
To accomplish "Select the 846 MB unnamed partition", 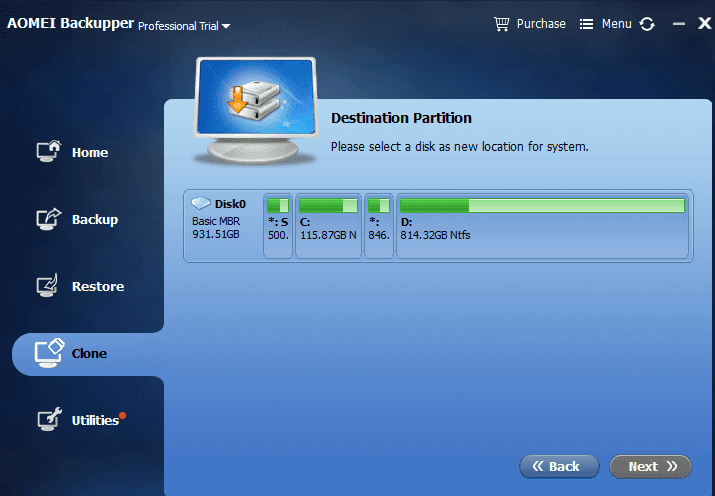I will coord(379,226).
